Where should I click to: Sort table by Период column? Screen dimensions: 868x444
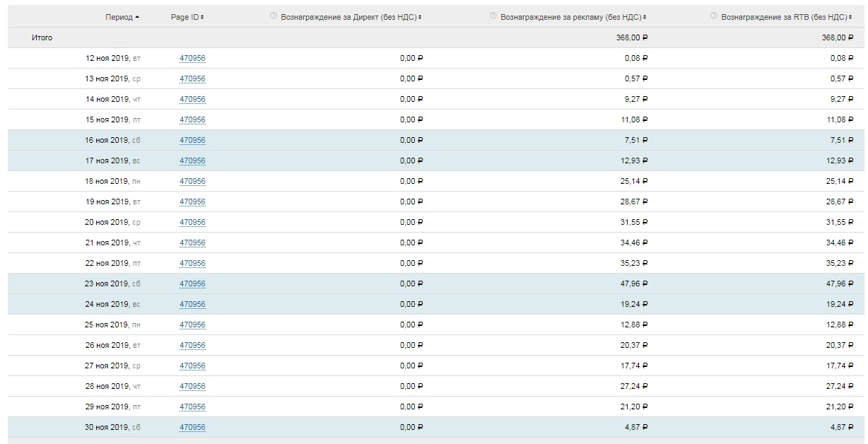122,16
